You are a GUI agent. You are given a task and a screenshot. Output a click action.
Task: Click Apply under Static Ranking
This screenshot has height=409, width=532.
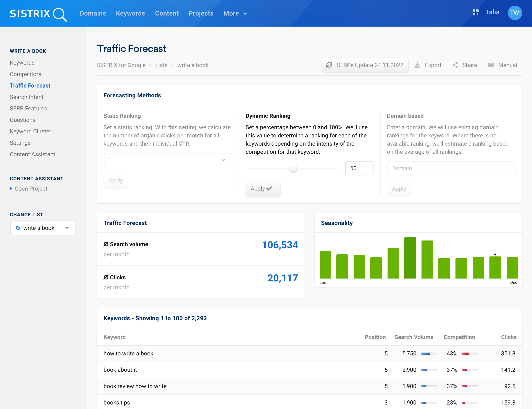pyautogui.click(x=115, y=180)
